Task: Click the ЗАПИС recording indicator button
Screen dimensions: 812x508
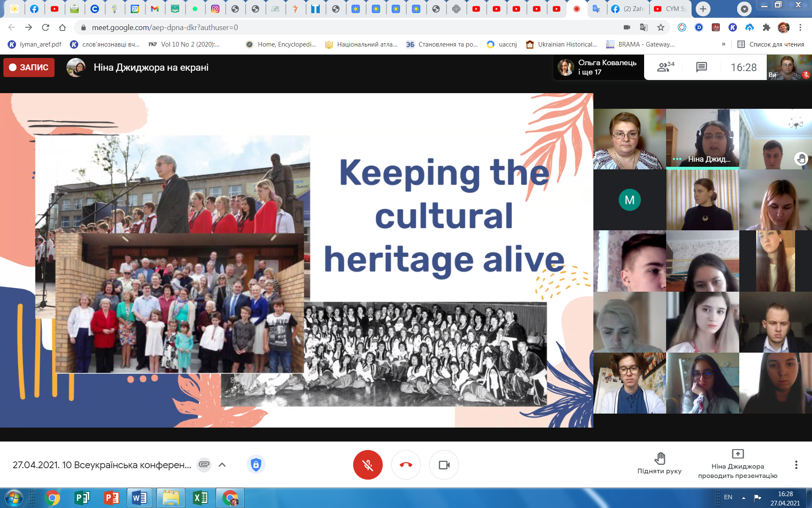Action: point(29,67)
